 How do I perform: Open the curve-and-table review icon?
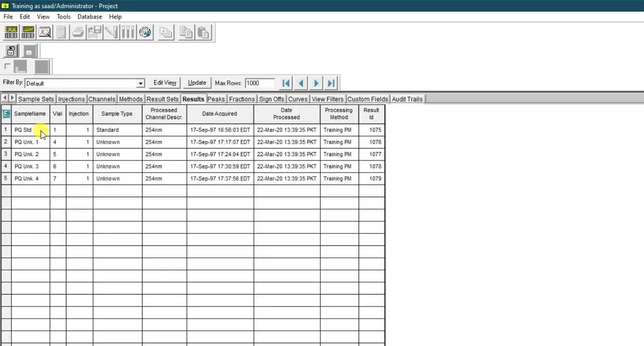(28, 33)
